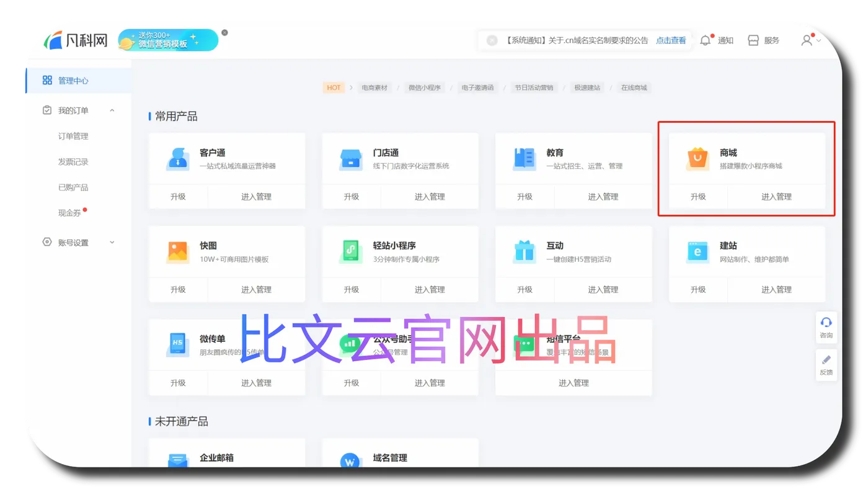
Task: Open the 在线商城 hot link
Action: pyautogui.click(x=634, y=87)
